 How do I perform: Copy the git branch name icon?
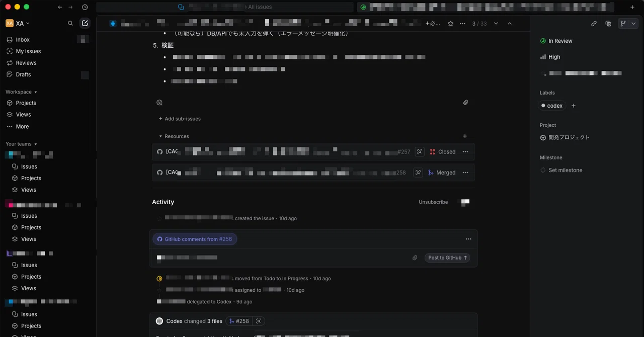click(x=623, y=24)
